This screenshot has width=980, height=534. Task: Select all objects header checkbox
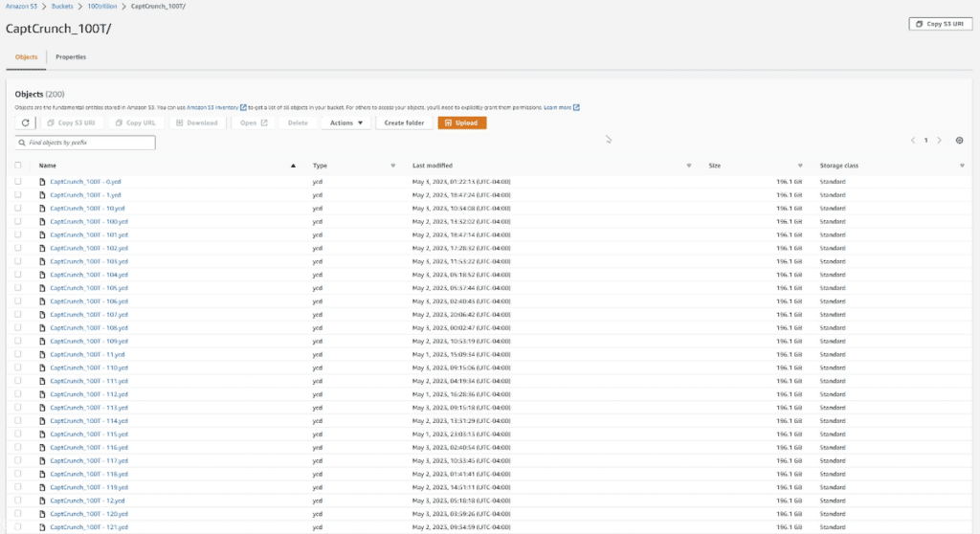(x=18, y=165)
